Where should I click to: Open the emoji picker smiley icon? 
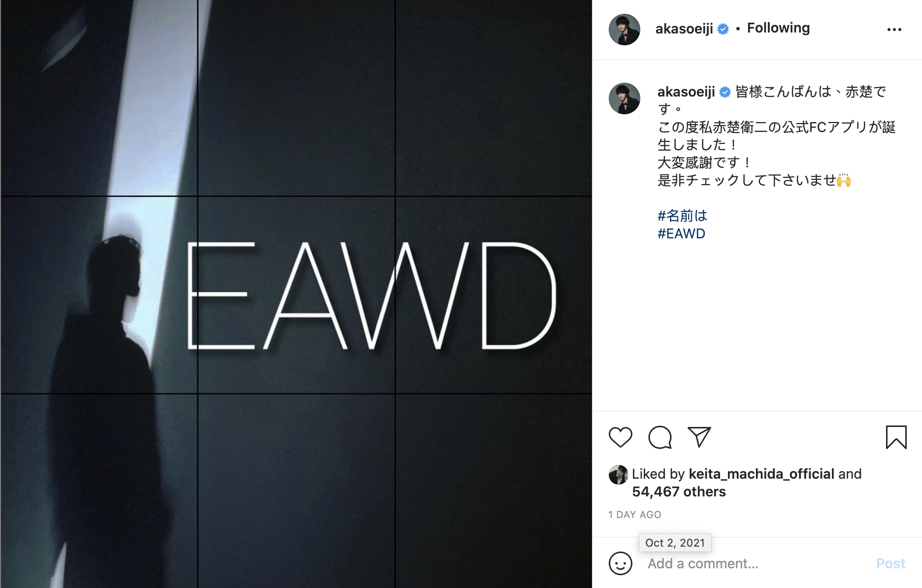click(x=620, y=563)
